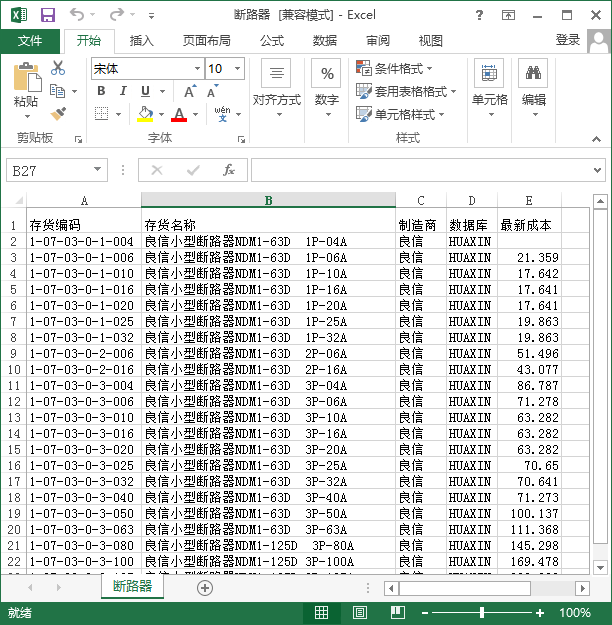The image size is (612, 625).
Task: Open the 文件 File tab
Action: [30, 41]
